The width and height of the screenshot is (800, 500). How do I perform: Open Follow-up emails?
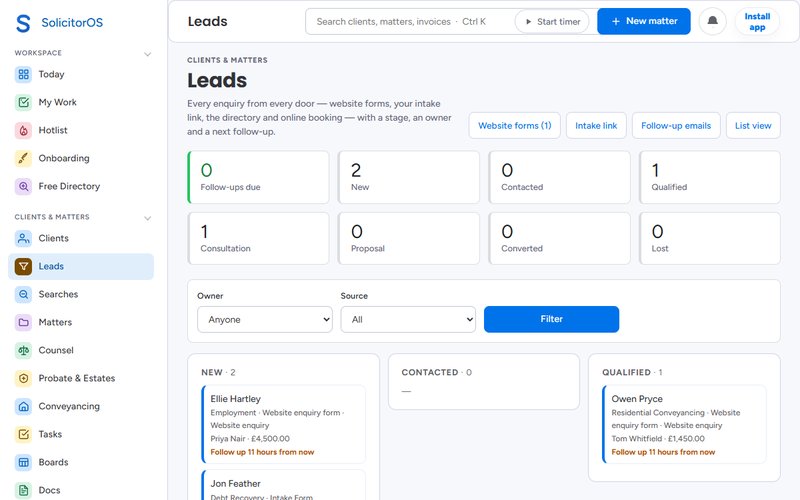coord(676,126)
